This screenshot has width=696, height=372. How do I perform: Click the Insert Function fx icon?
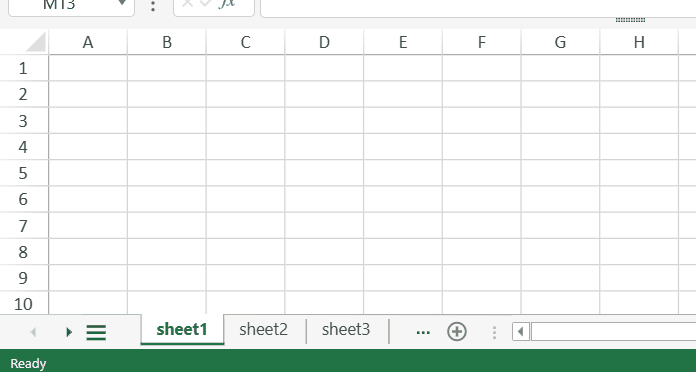pyautogui.click(x=226, y=4)
